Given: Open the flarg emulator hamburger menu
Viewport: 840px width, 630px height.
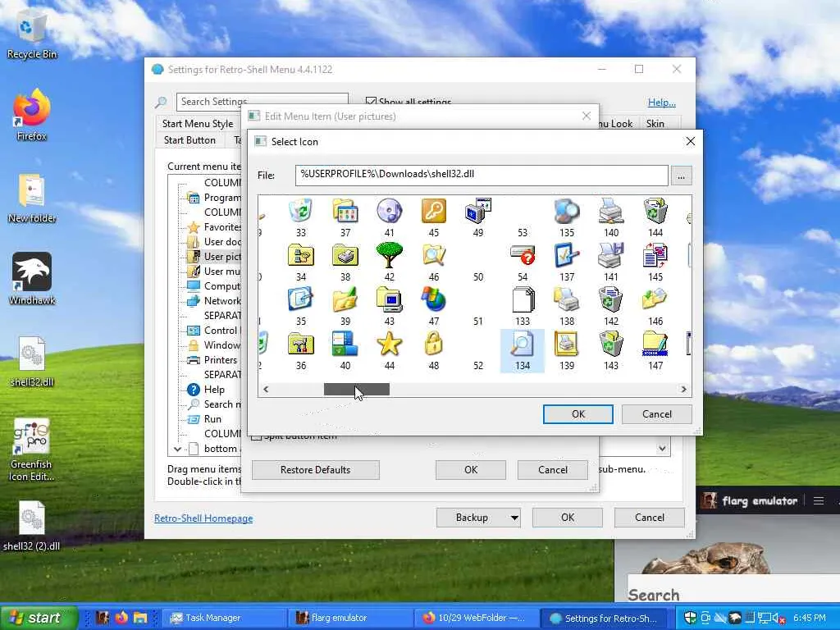Looking at the screenshot, I should click(x=818, y=501).
